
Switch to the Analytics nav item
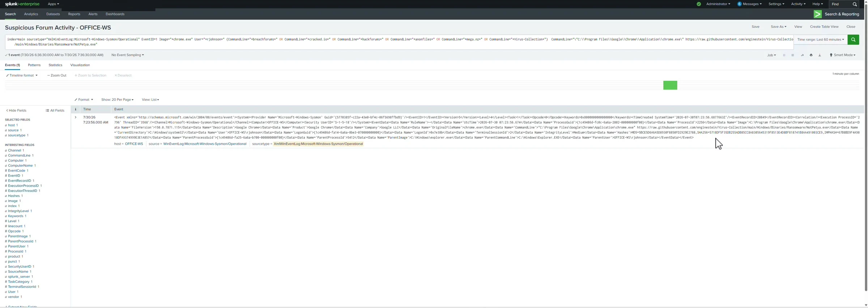[31, 14]
